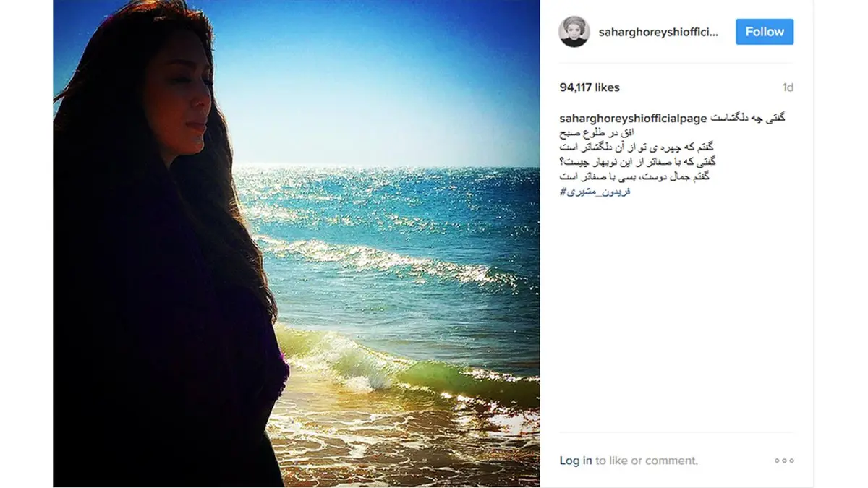868x488 pixels.
Task: Open the 1d timestamp permalink
Action: coord(788,87)
